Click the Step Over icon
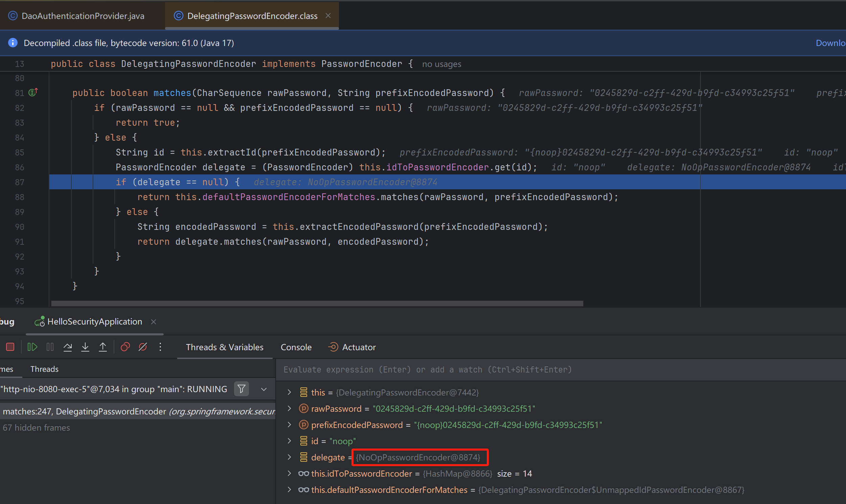Viewport: 846px width, 504px height. (x=68, y=347)
